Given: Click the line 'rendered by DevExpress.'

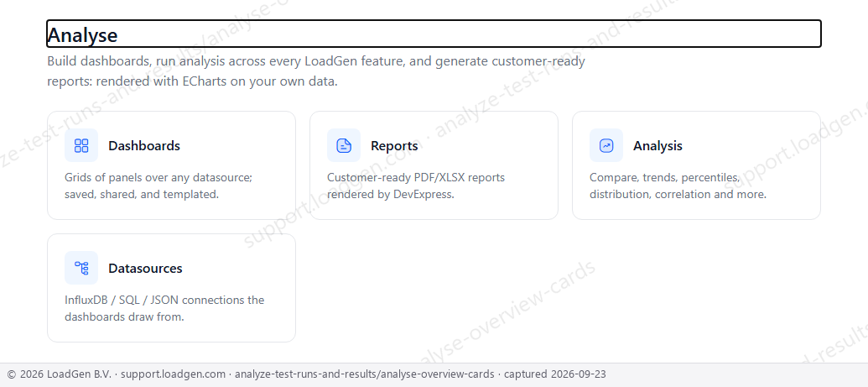Looking at the screenshot, I should coord(390,195).
